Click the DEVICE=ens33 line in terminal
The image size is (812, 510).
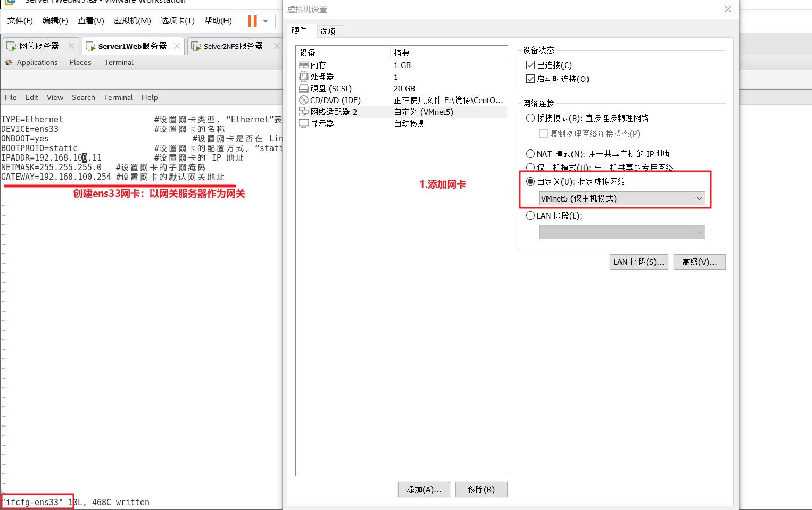pos(30,129)
